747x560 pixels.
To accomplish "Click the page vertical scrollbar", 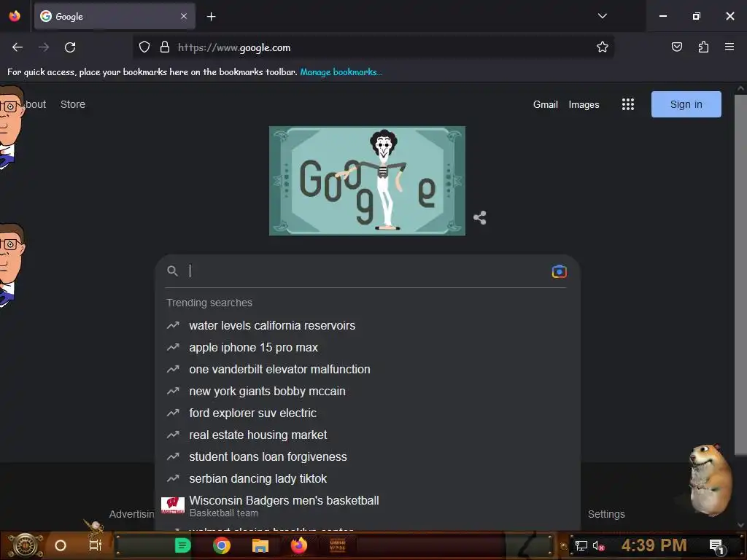I will [x=740, y=275].
